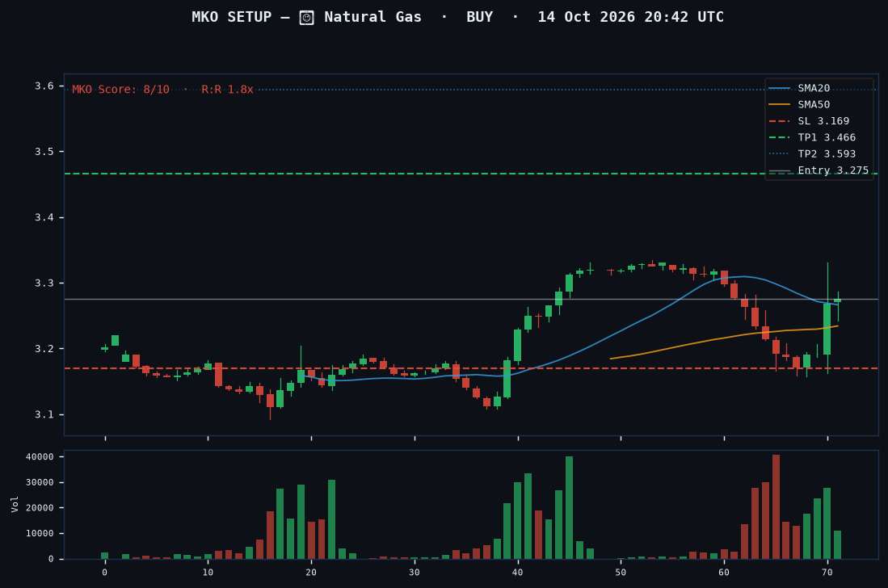Click the 3.5 price axis label
Image resolution: width=888 pixels, height=588 pixels.
(44, 152)
